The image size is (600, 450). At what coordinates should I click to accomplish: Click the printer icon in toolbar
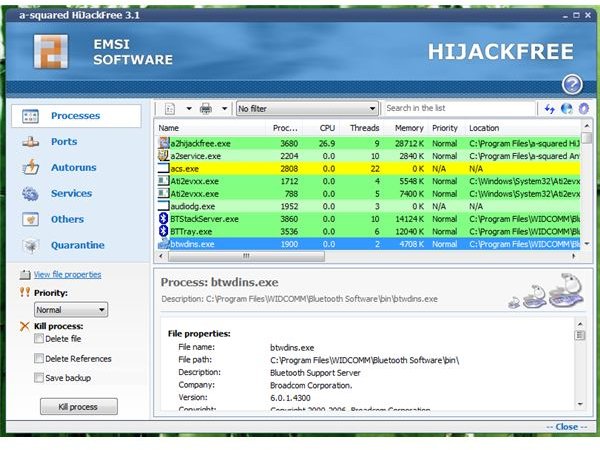pyautogui.click(x=206, y=109)
